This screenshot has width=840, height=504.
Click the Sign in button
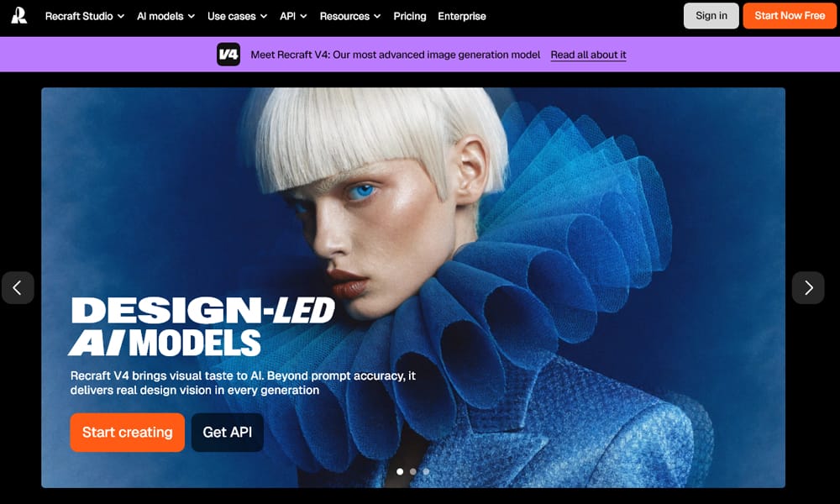[711, 16]
